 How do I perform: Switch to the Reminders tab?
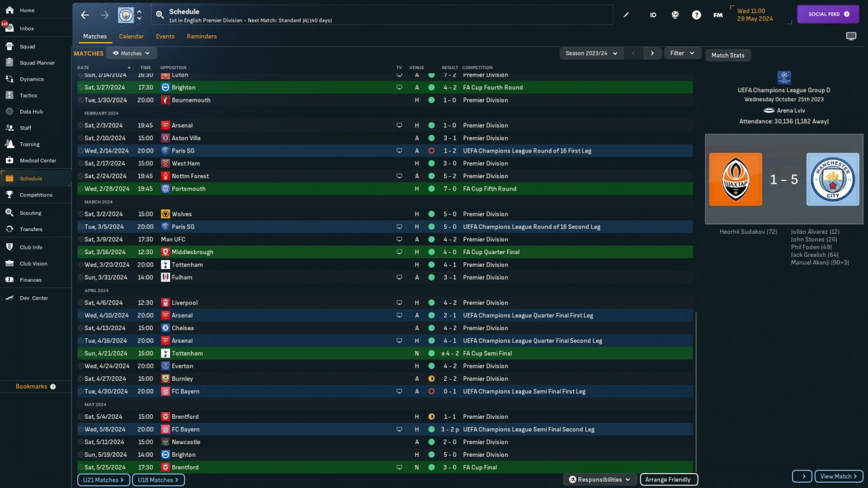202,37
